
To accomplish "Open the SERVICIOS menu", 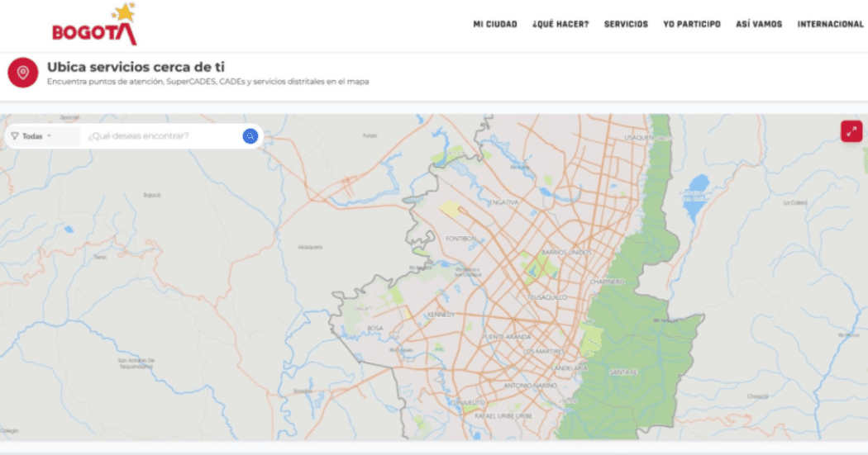I will pyautogui.click(x=626, y=24).
